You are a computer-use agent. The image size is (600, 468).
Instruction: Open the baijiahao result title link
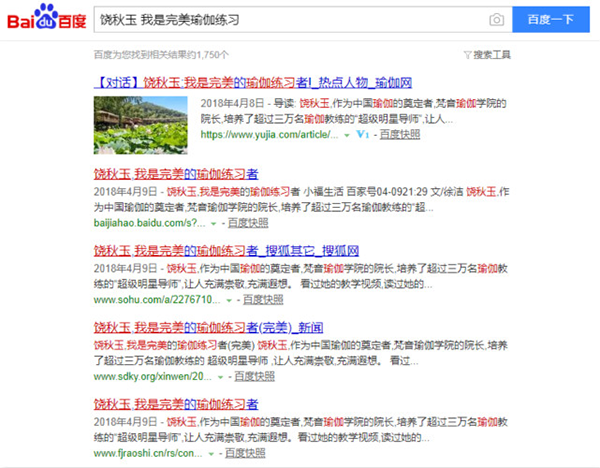tap(176, 171)
